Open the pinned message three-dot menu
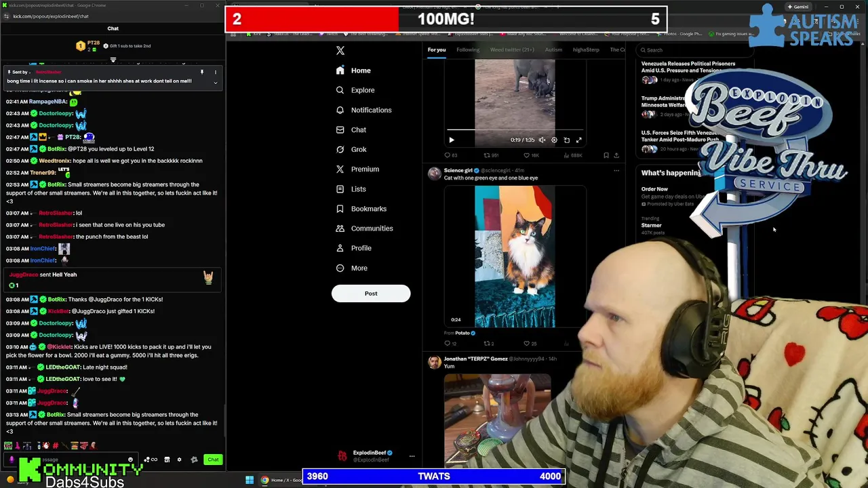Viewport: 868px width, 488px height. point(216,72)
